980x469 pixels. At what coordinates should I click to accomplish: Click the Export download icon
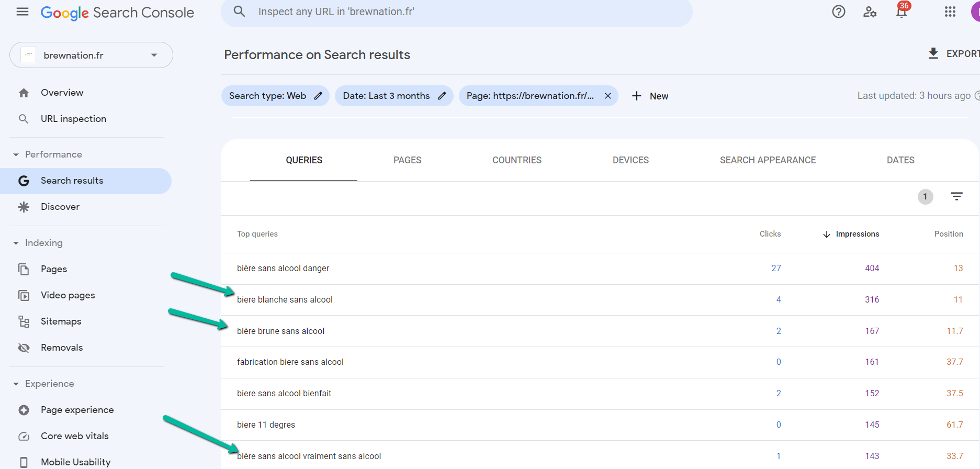(933, 53)
